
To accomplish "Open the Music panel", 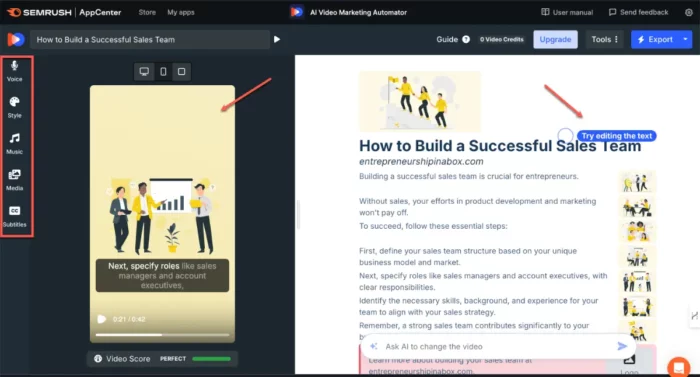I will click(14, 143).
